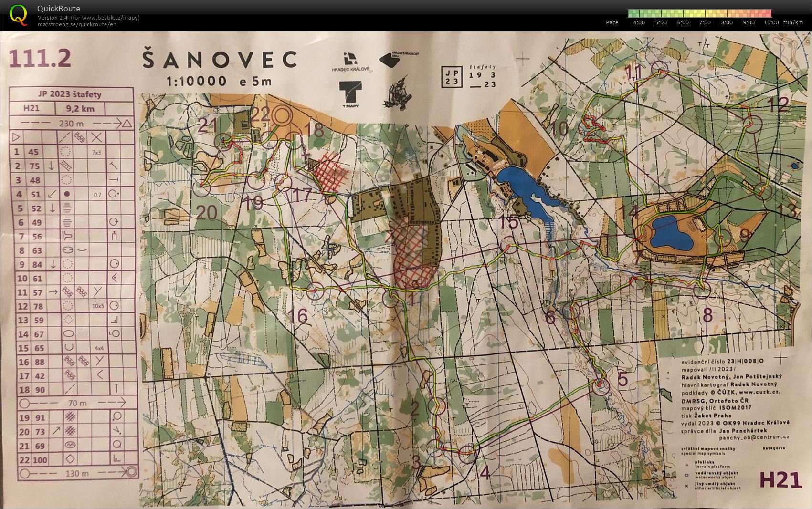Click control number 20 on the map course
Image resolution: width=812 pixels, height=509 pixels.
207,212
